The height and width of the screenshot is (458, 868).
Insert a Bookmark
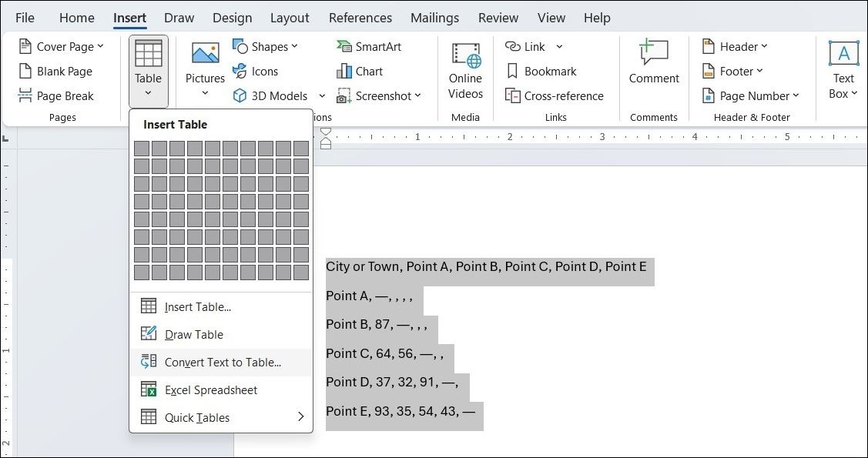coord(541,72)
